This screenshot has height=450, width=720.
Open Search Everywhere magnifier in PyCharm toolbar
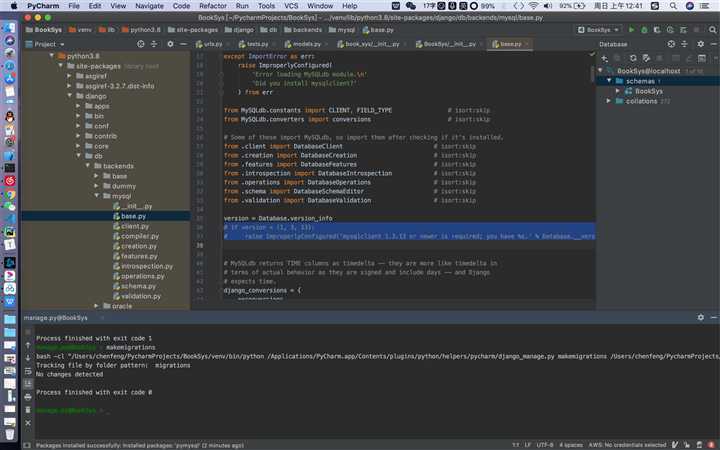pyautogui.click(x=712, y=30)
